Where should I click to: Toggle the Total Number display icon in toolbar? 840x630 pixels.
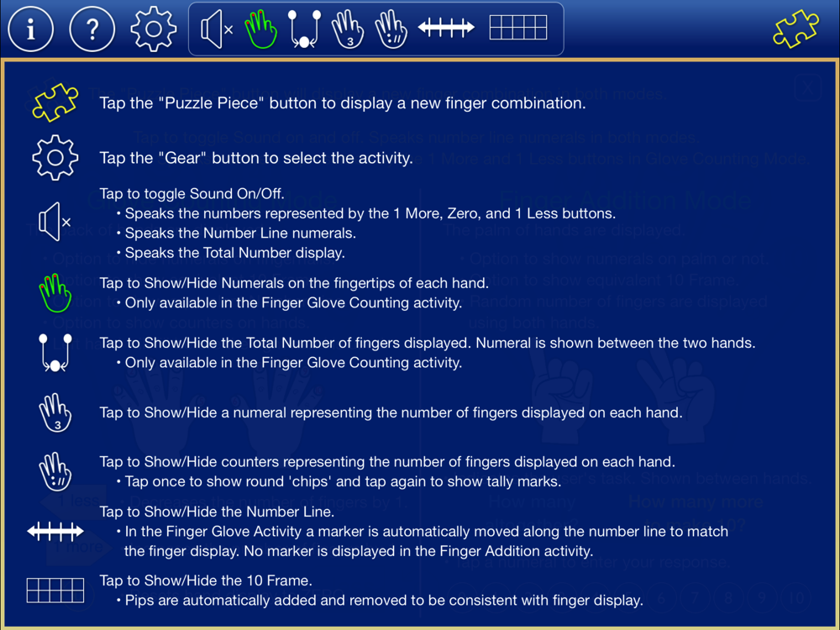pos(304,29)
